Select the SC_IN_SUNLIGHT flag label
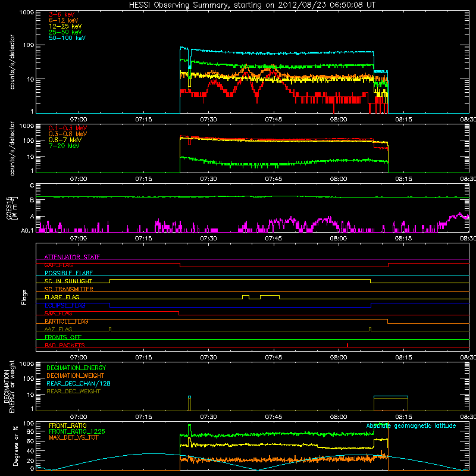Image resolution: width=476 pixels, height=476 pixels. [x=68, y=281]
